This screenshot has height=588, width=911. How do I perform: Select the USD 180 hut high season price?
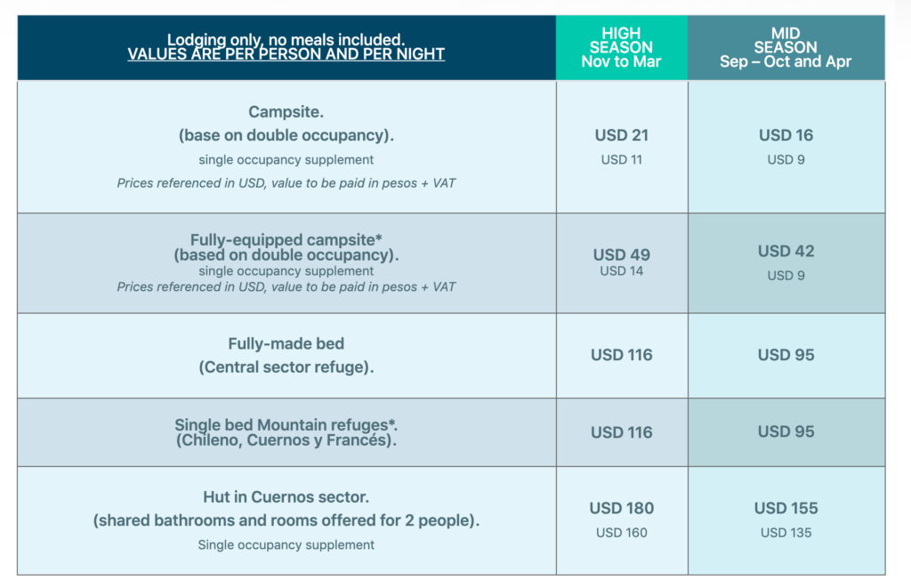[621, 509]
